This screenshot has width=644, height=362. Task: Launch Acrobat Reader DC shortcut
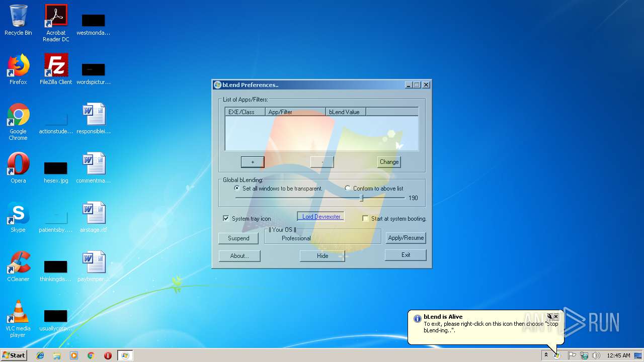56,23
